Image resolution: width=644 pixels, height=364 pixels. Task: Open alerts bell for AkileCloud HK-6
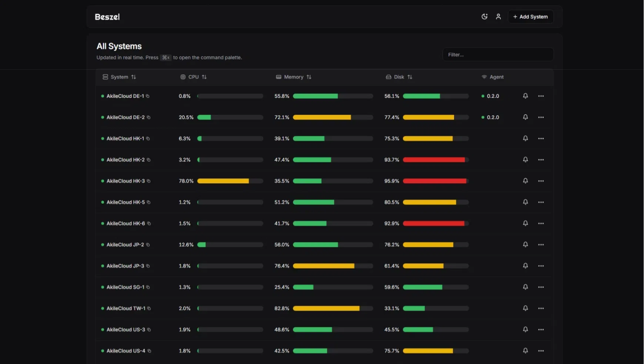coord(525,223)
